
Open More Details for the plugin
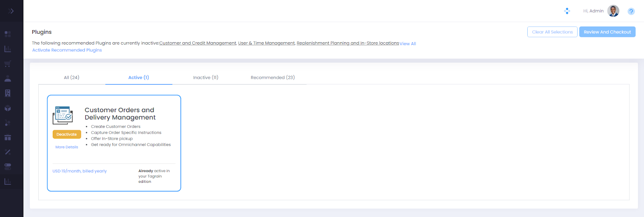[67, 147]
